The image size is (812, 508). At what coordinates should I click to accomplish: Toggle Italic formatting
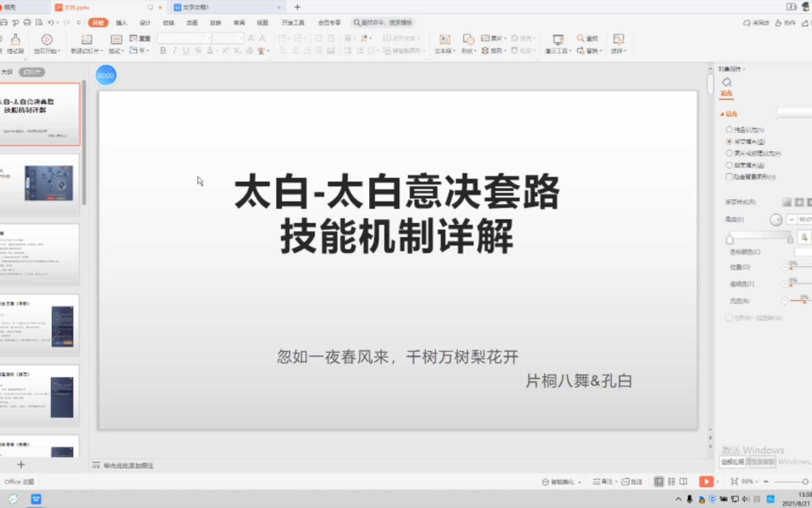pos(175,50)
